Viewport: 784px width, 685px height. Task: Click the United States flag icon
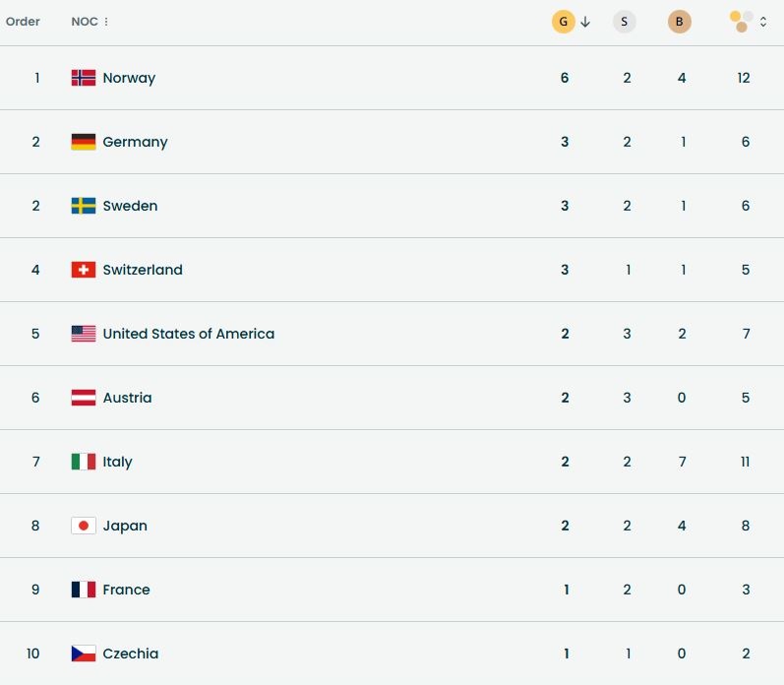(x=83, y=334)
